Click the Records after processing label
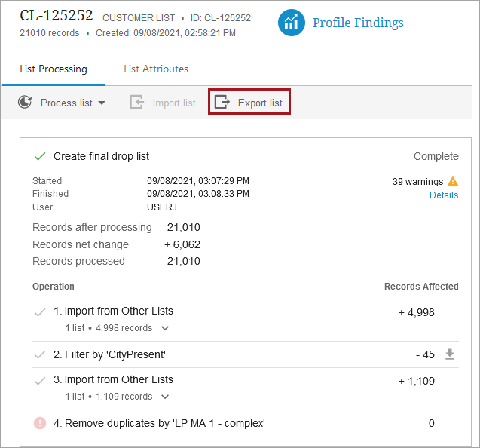This screenshot has width=480, height=448. (92, 227)
